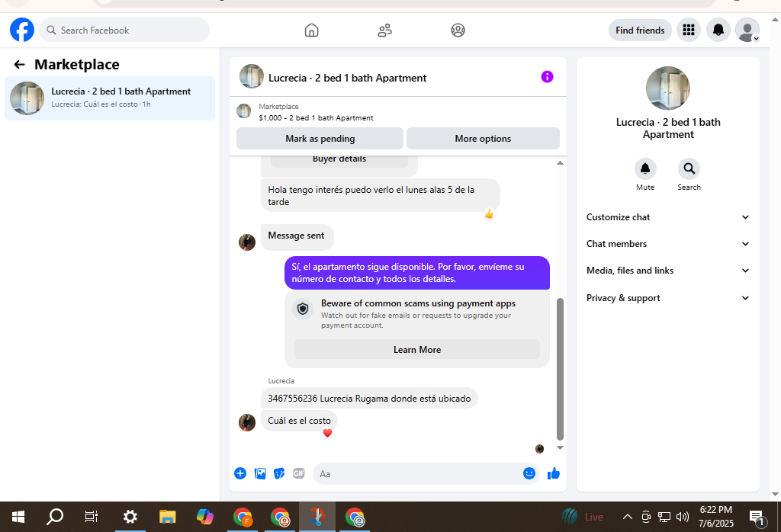
Task: Click sender avatar beside Message sent
Action: [x=247, y=242]
